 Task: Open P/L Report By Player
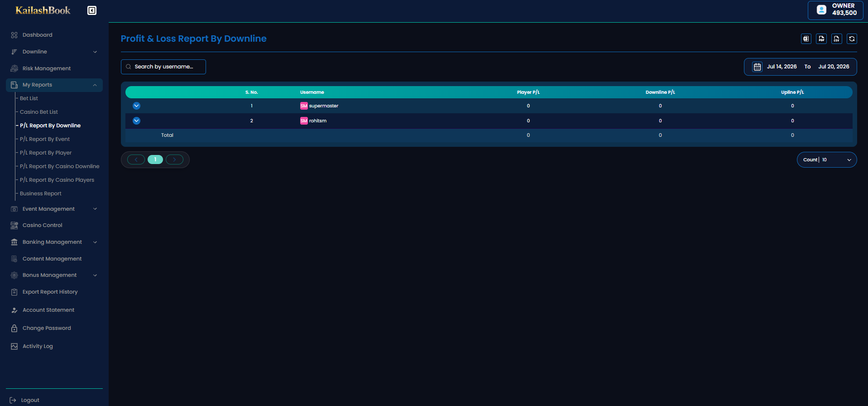46,153
